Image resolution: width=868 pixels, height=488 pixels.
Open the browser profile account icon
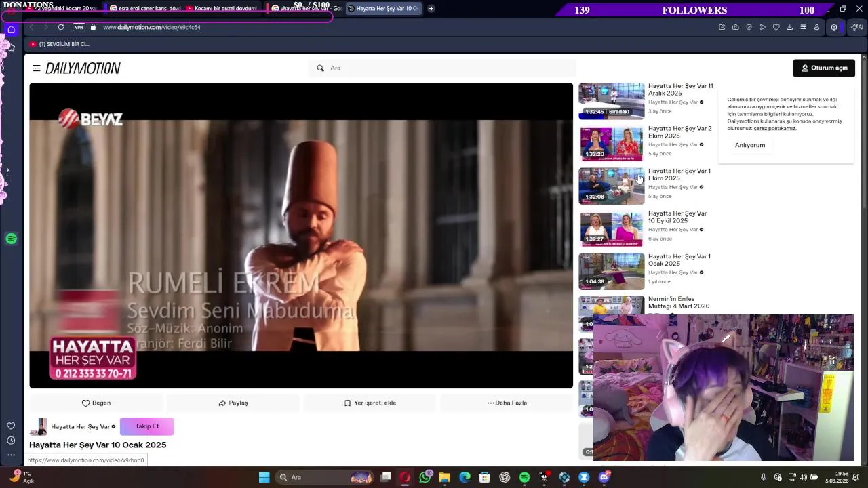click(x=817, y=27)
